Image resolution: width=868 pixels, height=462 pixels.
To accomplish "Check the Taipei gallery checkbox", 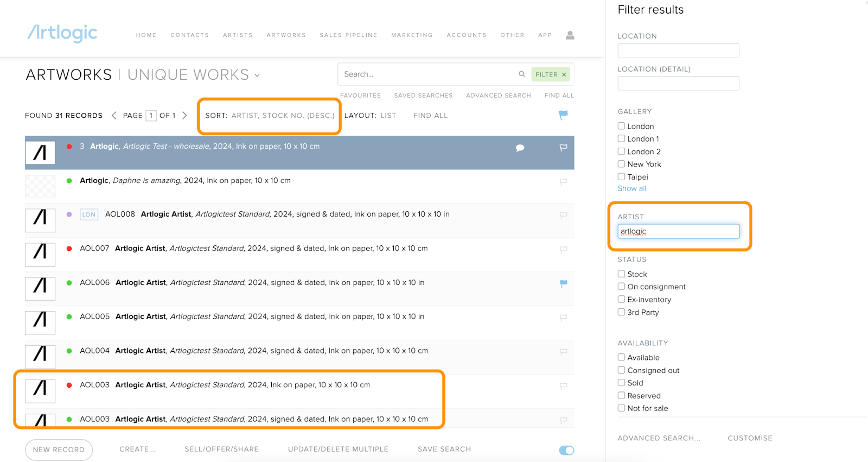I will [621, 176].
